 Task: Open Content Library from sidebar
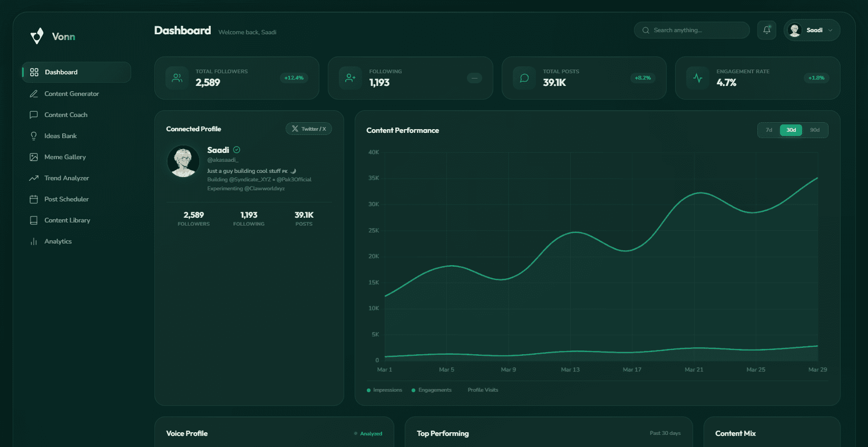(x=76, y=220)
